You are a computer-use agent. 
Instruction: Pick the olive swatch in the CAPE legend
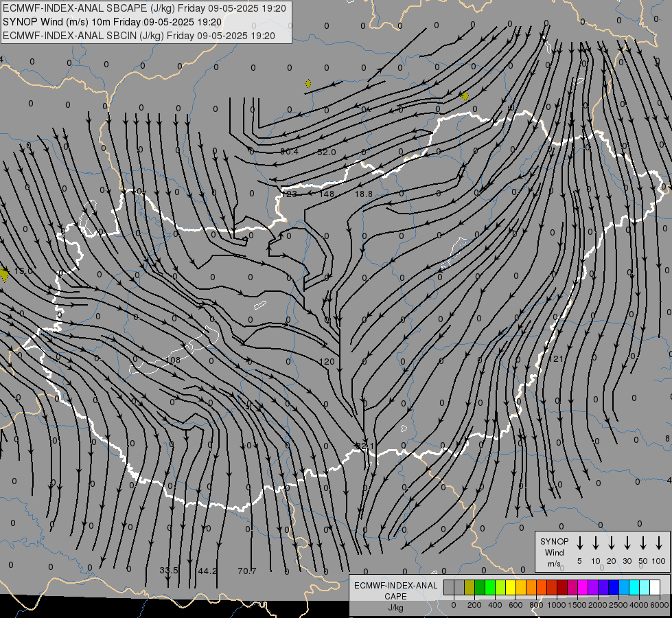pyautogui.click(x=470, y=587)
